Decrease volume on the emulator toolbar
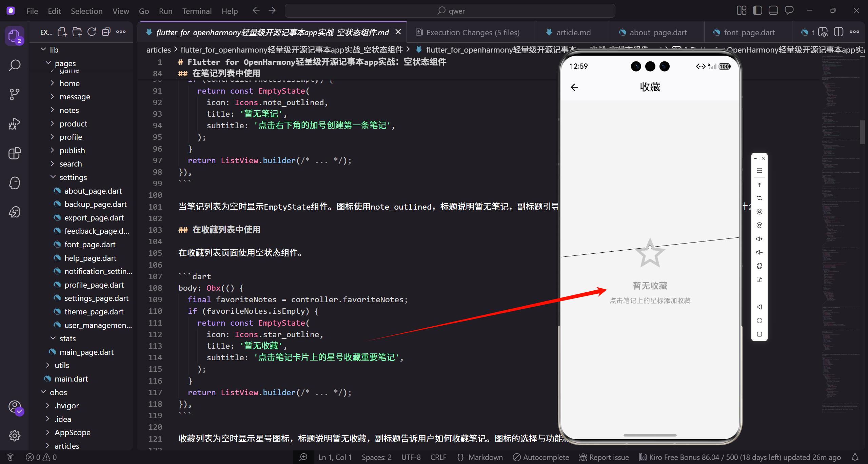The width and height of the screenshot is (868, 464). point(759,252)
